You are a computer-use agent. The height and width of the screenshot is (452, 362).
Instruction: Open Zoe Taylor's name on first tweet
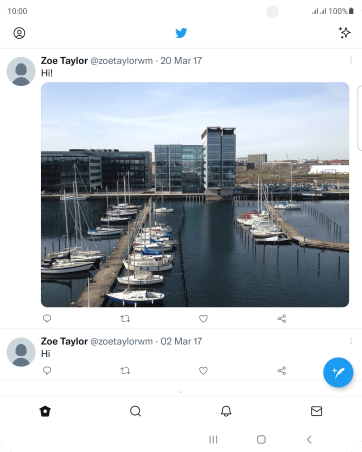click(x=64, y=61)
